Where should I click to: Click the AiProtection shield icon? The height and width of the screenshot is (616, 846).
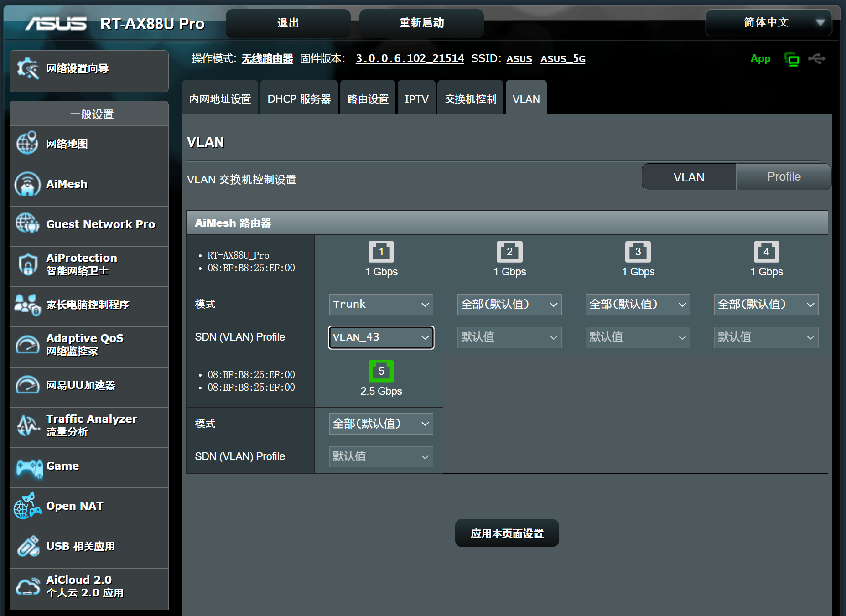pyautogui.click(x=28, y=264)
